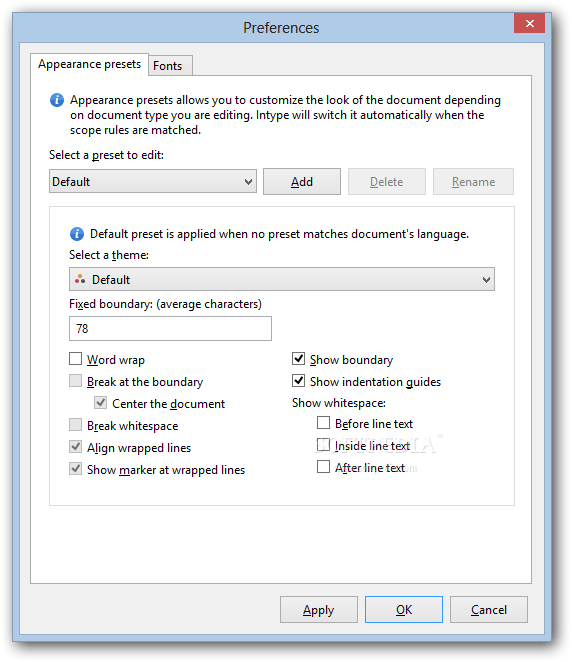The width and height of the screenshot is (572, 662).
Task: Click the Apply button
Action: click(319, 610)
